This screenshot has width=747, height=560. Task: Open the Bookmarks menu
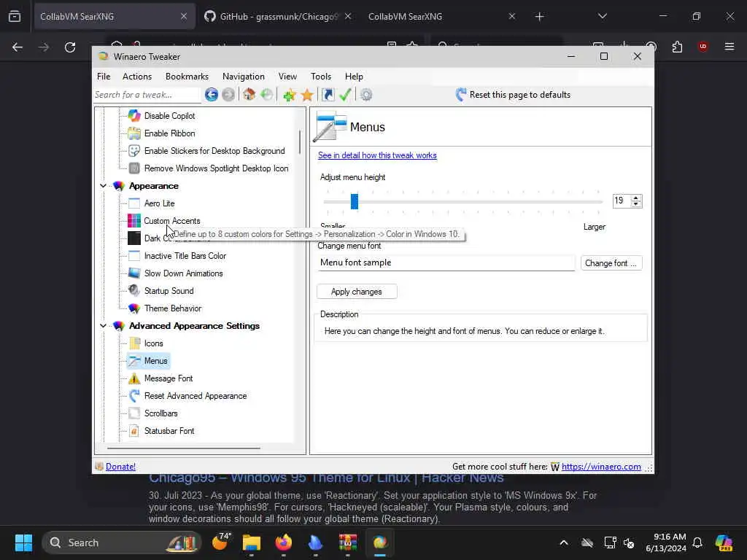tap(187, 77)
